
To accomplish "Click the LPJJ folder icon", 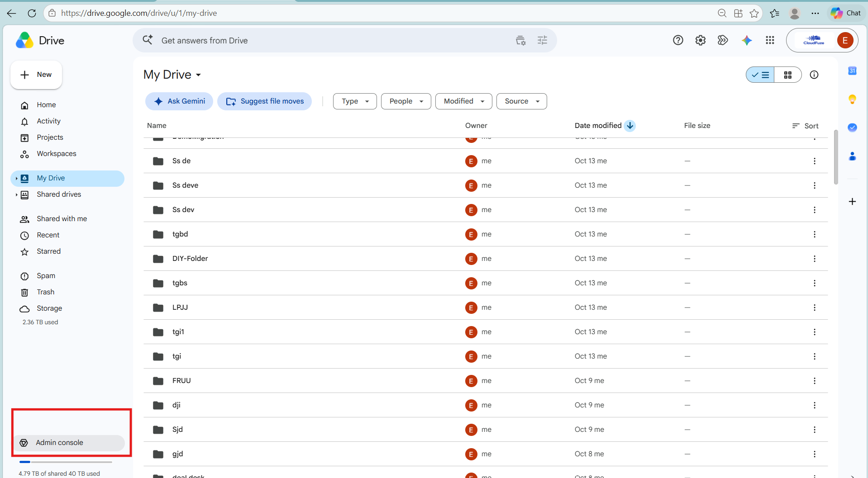I will (x=158, y=308).
